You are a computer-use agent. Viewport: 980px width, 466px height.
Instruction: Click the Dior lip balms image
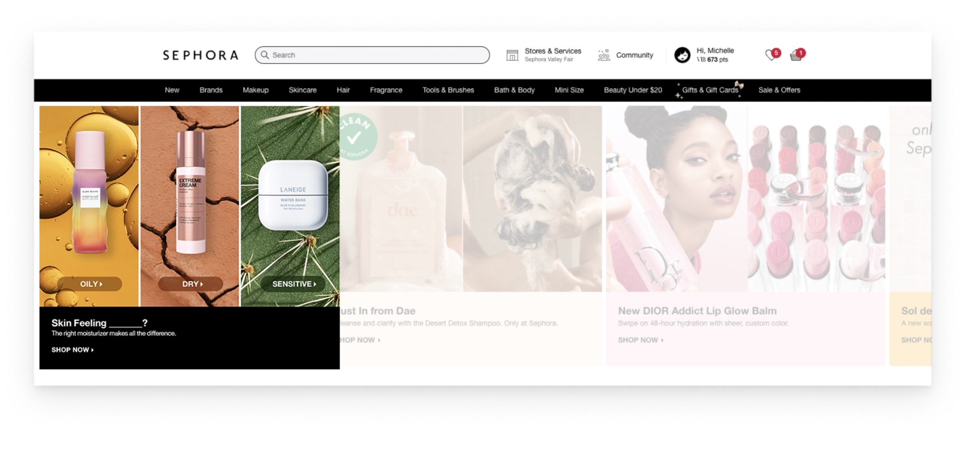click(816, 199)
